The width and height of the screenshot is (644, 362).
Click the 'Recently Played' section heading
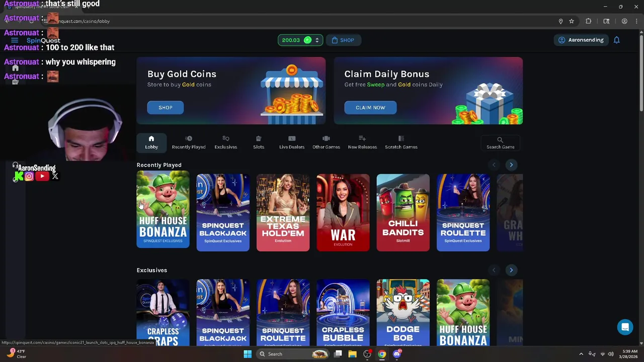[x=159, y=165]
